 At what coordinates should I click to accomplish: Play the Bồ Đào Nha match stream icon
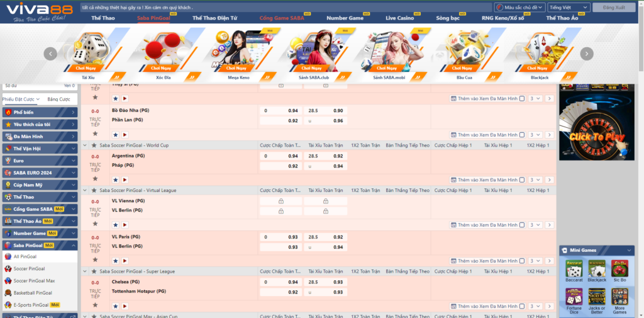pyautogui.click(x=125, y=135)
